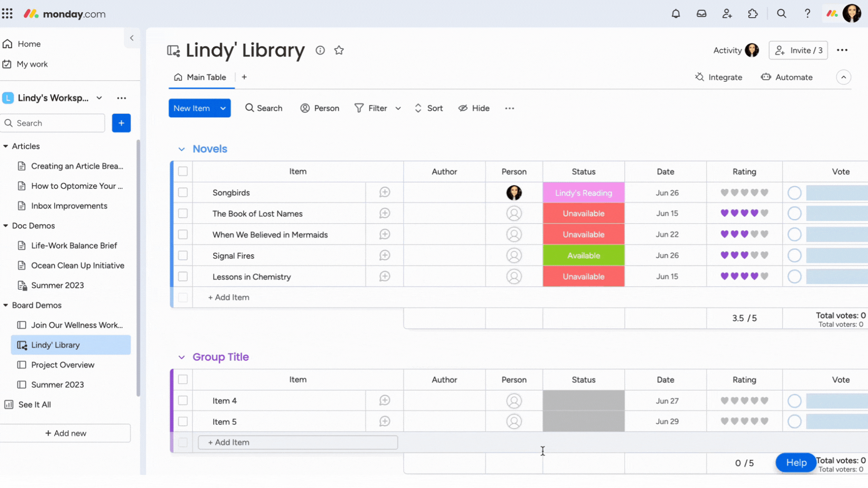Image resolution: width=868 pixels, height=488 pixels.
Task: Open the New Item dropdown arrow
Action: point(223,108)
